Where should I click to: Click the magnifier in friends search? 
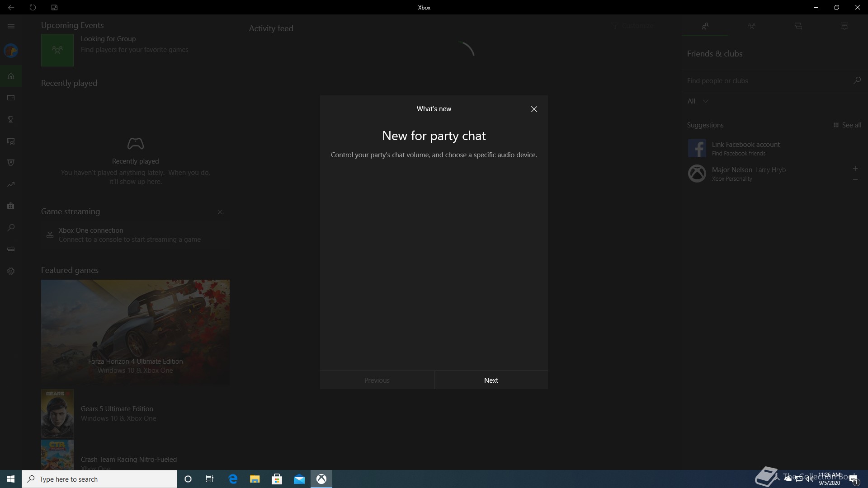tap(857, 80)
